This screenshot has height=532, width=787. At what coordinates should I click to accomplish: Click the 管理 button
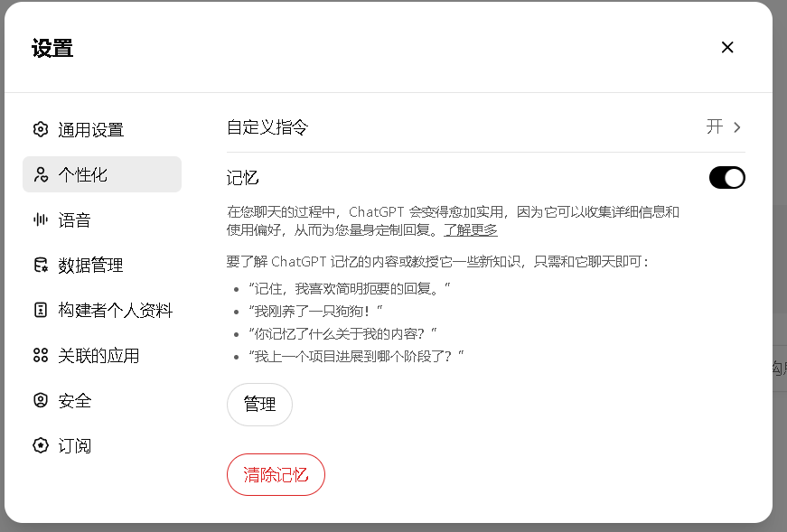click(259, 405)
